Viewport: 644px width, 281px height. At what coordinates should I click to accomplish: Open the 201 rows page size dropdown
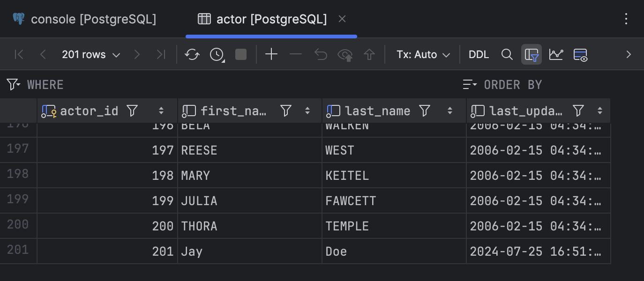tap(91, 54)
